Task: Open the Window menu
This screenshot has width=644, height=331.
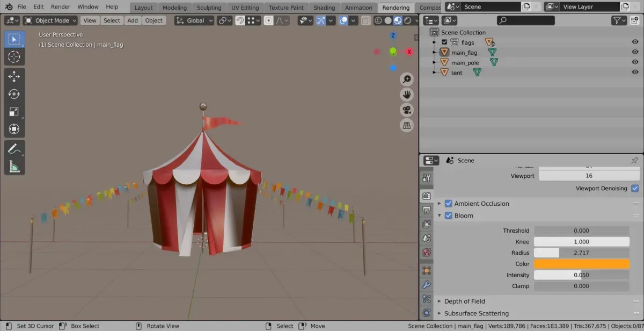Action: (88, 6)
